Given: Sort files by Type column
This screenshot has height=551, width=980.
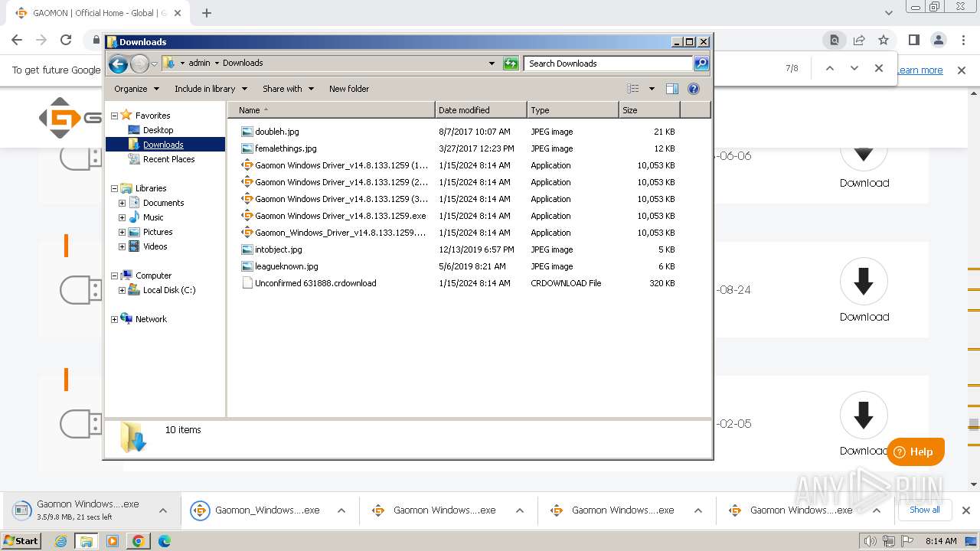Looking at the screenshot, I should (x=573, y=110).
